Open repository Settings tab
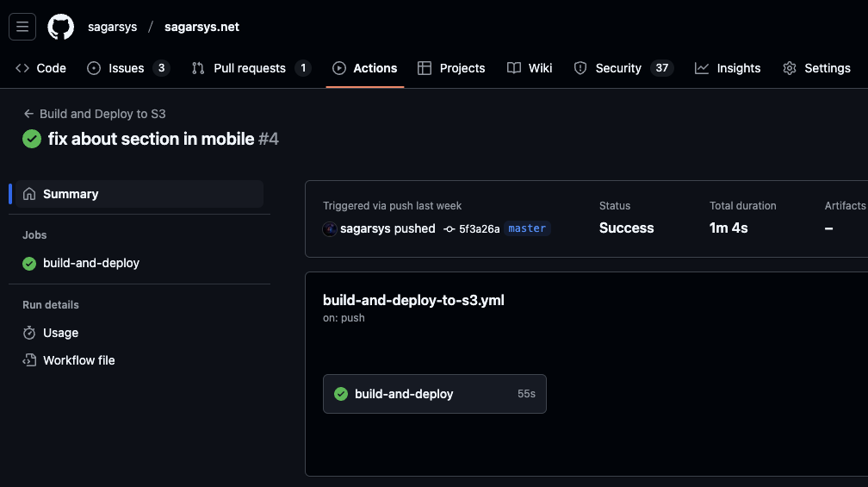Screen dimensions: 868x487 pos(816,68)
